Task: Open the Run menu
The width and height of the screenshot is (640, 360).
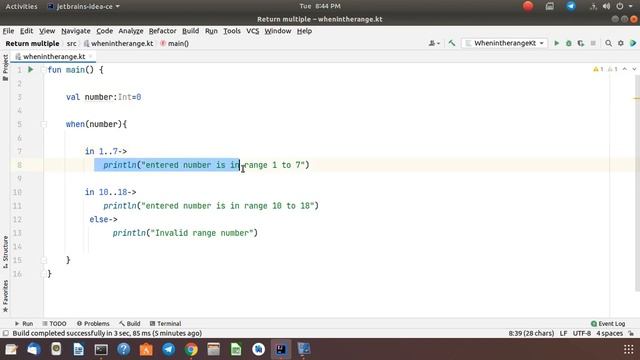Action: [x=211, y=31]
